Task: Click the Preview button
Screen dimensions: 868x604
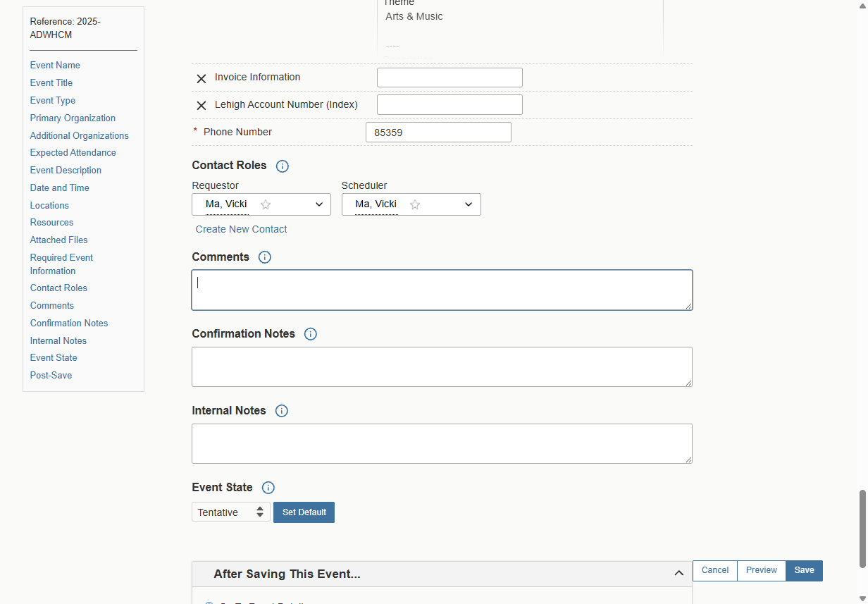Action: 762,570
